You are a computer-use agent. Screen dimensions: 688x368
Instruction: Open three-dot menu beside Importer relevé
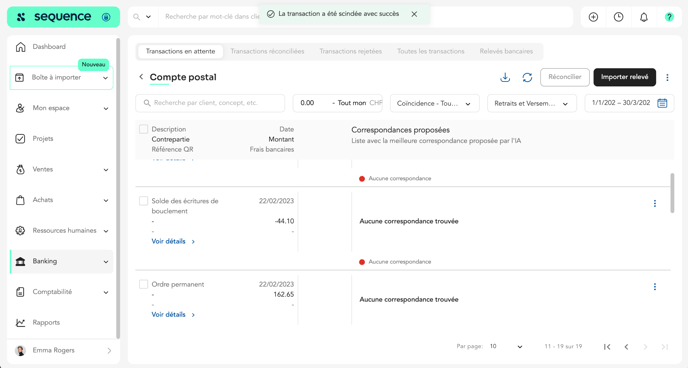click(x=667, y=77)
